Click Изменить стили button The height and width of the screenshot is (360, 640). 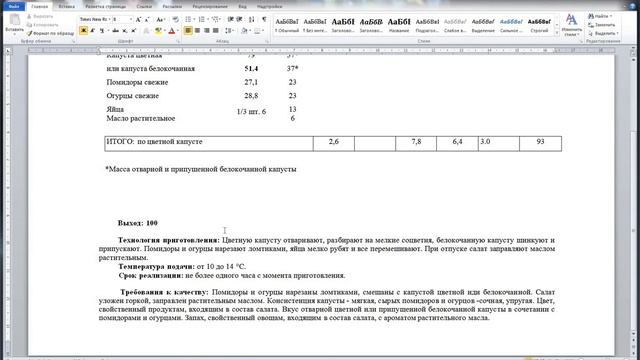571,25
